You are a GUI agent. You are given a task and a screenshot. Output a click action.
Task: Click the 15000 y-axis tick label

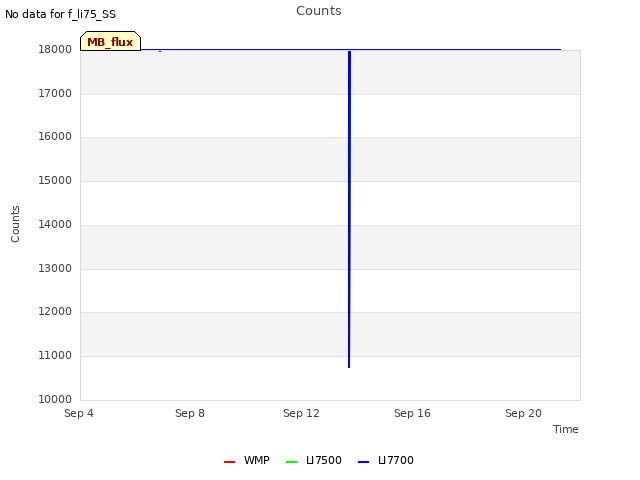pyautogui.click(x=55, y=181)
